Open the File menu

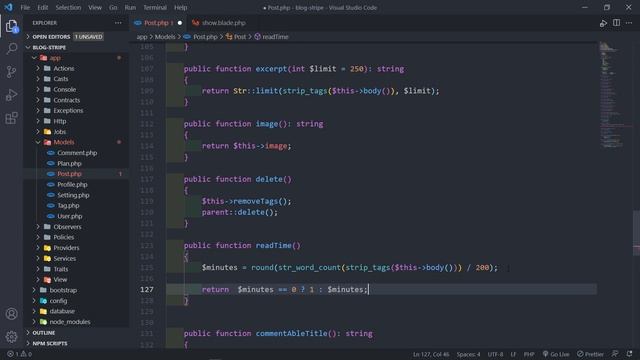(x=25, y=7)
